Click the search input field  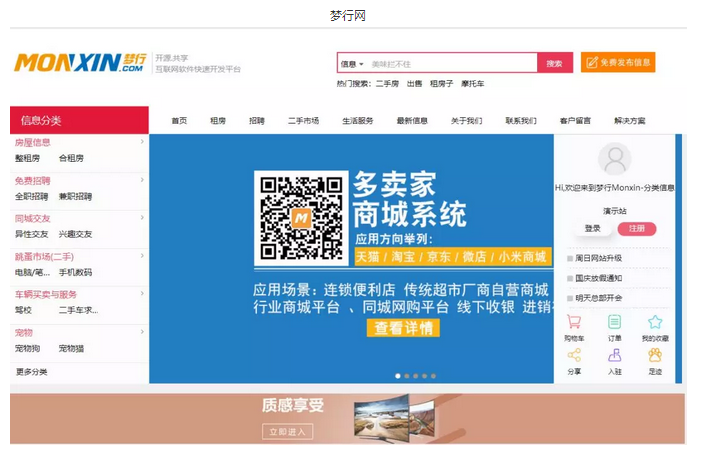tap(452, 64)
